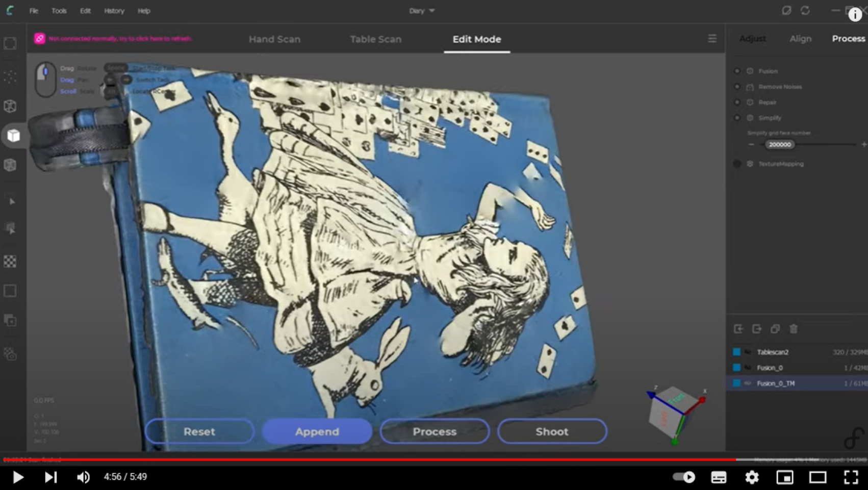Image resolution: width=868 pixels, height=490 pixels.
Task: Toggle the TextureMapping radio dot
Action: coord(737,164)
